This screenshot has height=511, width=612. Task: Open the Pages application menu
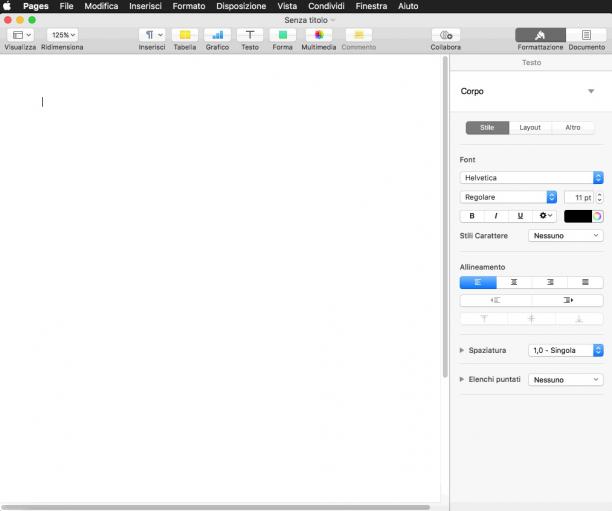36,6
